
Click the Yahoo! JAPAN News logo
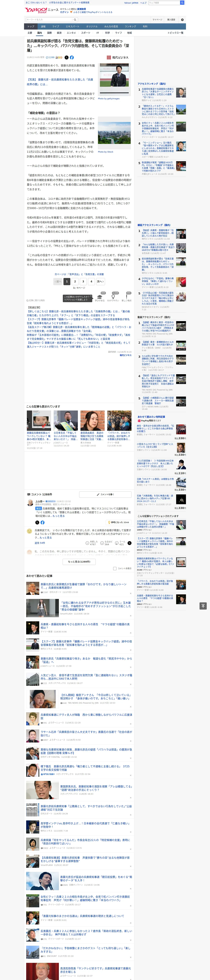(42, 10)
